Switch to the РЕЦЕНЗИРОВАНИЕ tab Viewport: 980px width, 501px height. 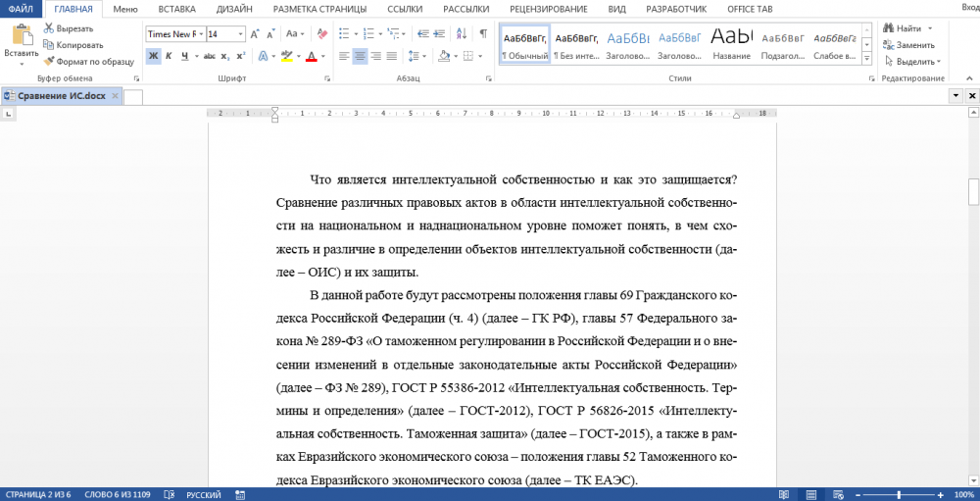click(548, 9)
